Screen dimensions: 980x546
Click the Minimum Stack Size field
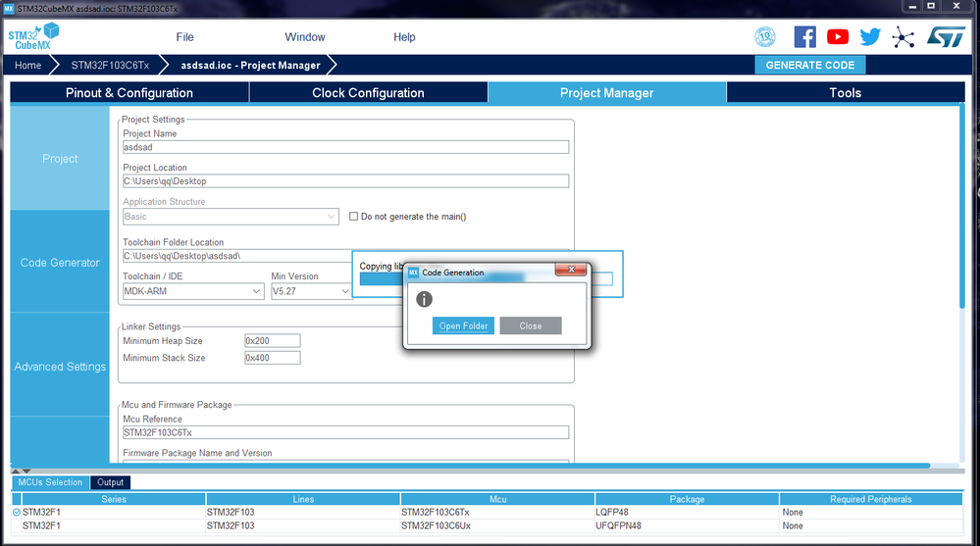coord(272,358)
